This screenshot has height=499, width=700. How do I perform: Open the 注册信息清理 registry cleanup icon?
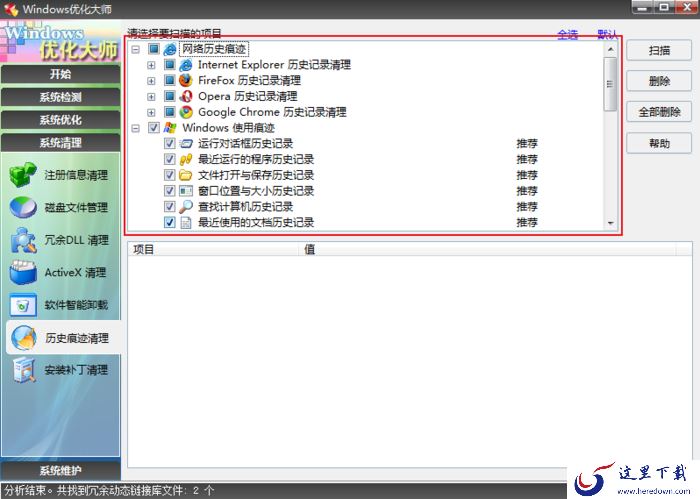pyautogui.click(x=23, y=175)
